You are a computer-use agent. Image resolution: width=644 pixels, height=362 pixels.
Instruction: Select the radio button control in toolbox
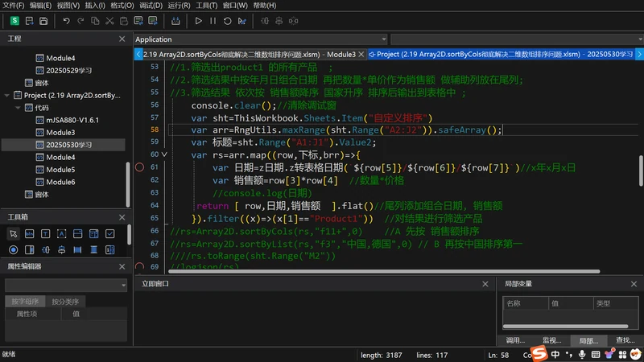coord(13,249)
